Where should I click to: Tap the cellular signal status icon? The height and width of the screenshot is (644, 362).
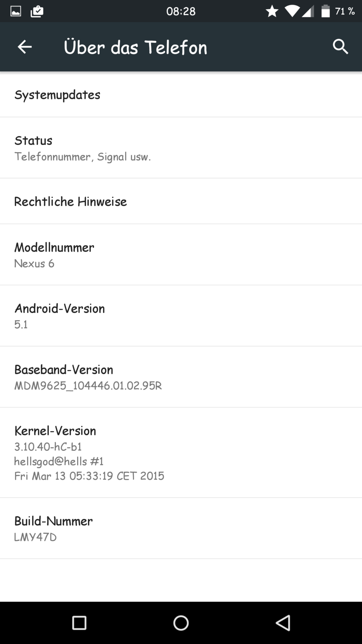308,11
